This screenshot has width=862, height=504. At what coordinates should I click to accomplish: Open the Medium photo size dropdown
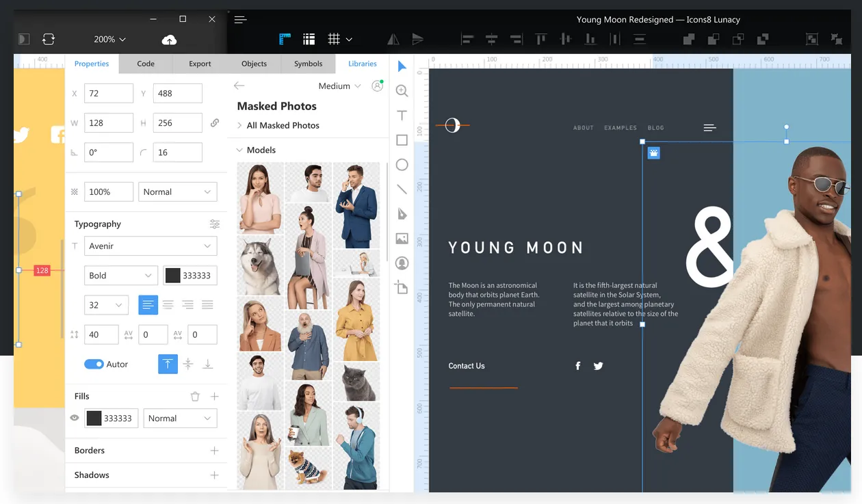(339, 86)
